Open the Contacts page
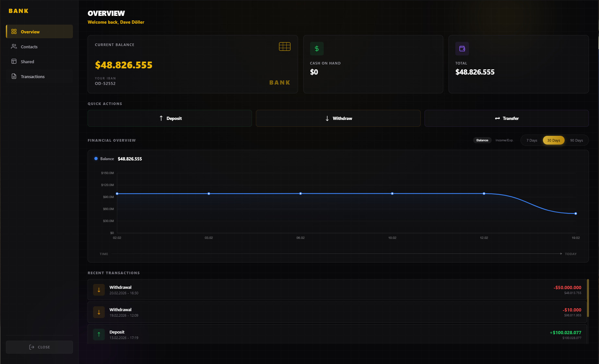Viewport: 599px width, 364px height. point(29,47)
